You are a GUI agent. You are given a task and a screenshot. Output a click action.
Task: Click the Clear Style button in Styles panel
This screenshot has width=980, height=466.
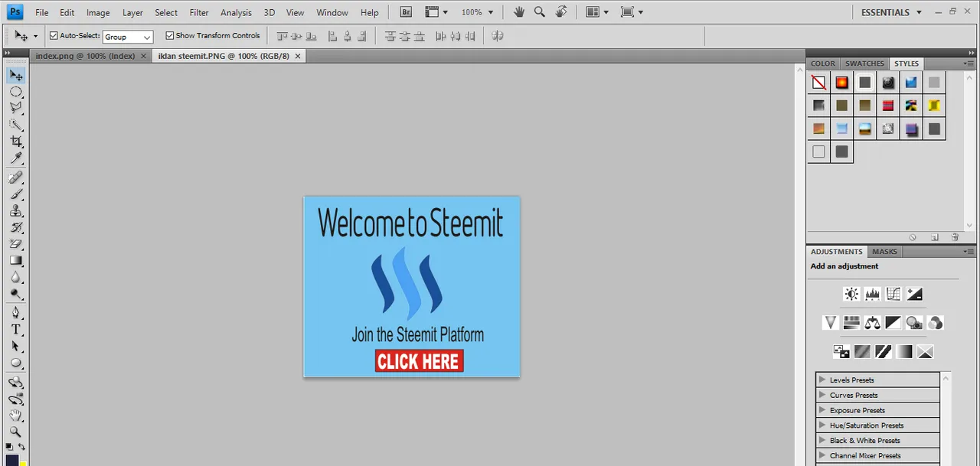913,237
